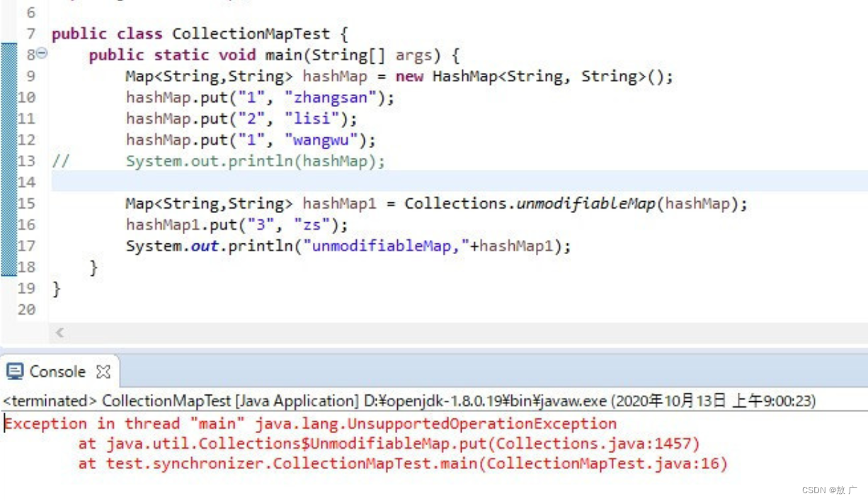Screen dimensions: 868x501
Task: Click the UnsupportedOperationException exception link
Action: click(x=435, y=424)
